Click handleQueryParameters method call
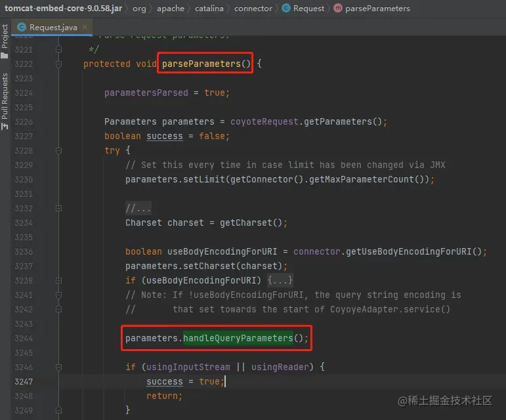The height and width of the screenshot is (420, 506). coord(238,338)
